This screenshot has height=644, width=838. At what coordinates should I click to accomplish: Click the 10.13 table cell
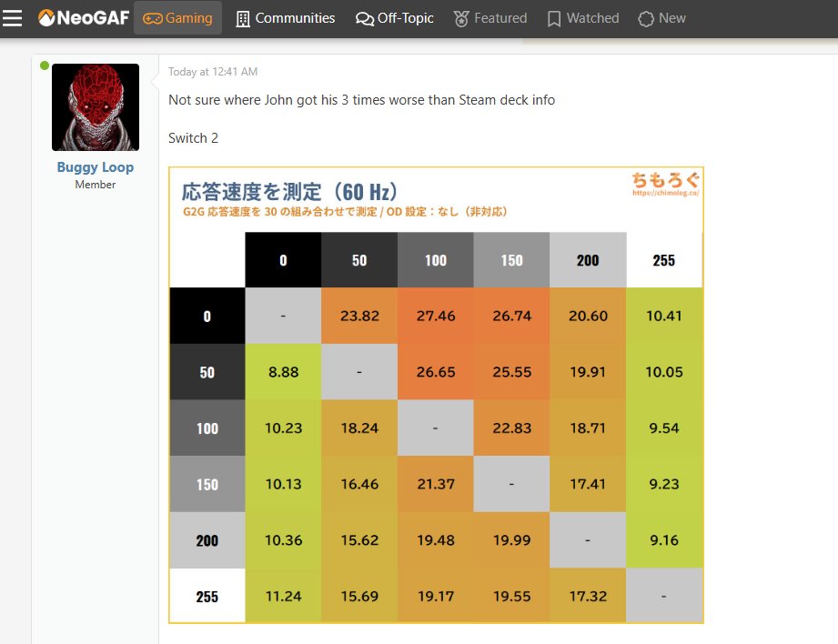click(283, 484)
